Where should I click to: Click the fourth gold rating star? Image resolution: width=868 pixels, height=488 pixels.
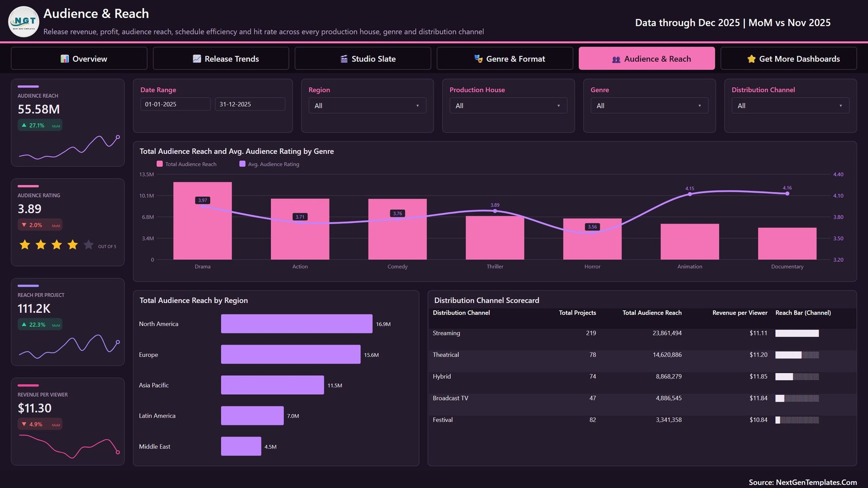73,245
